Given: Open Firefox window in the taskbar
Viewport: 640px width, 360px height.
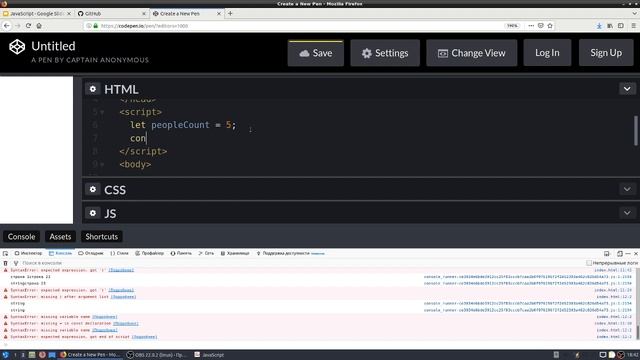Looking at the screenshot, I should pos(91,355).
